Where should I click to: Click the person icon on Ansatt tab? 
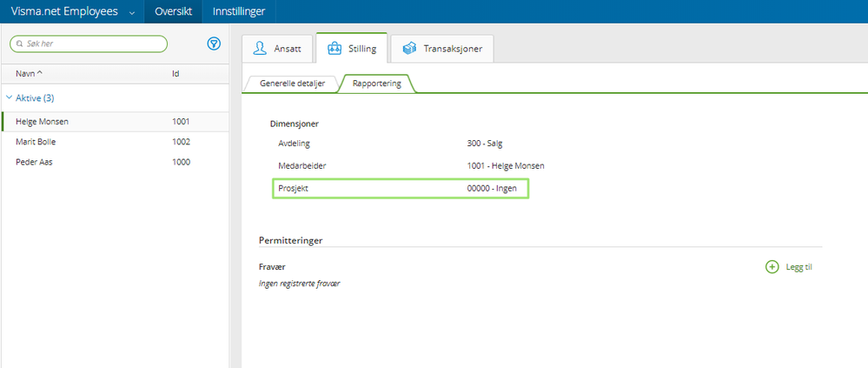[x=259, y=49]
